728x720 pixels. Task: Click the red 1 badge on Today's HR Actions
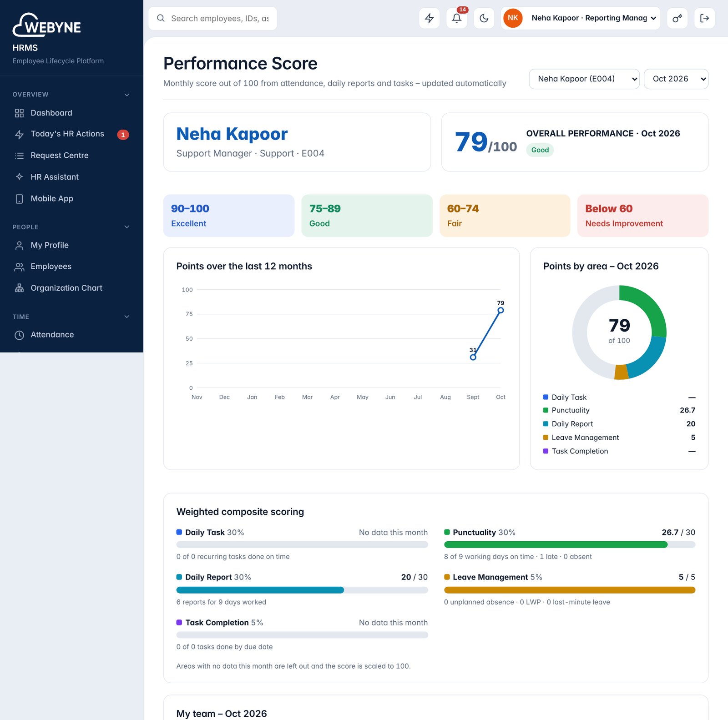click(x=123, y=135)
